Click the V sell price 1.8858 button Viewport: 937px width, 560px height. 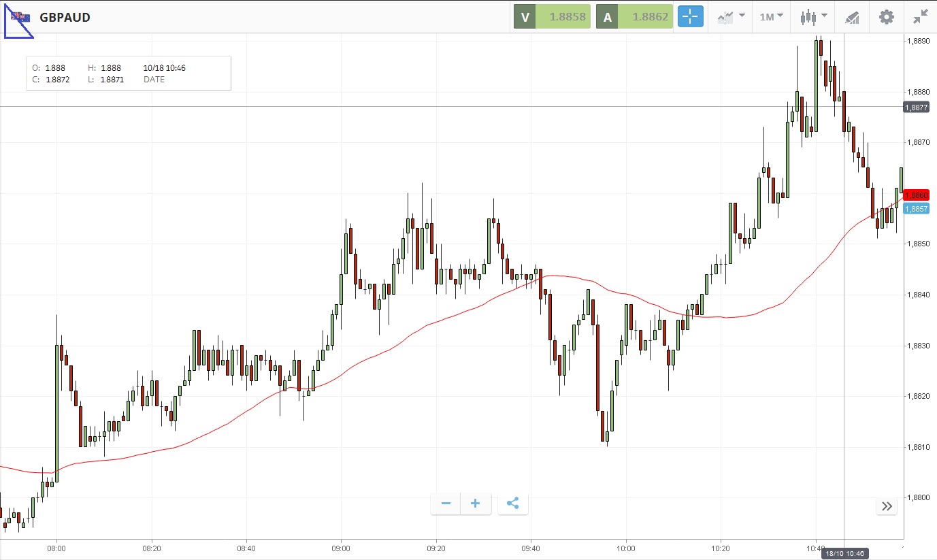pyautogui.click(x=552, y=17)
